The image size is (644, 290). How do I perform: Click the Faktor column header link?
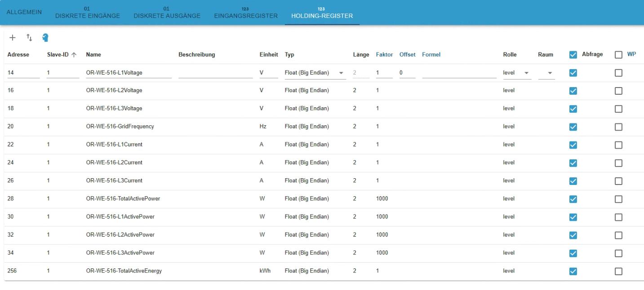(x=384, y=55)
